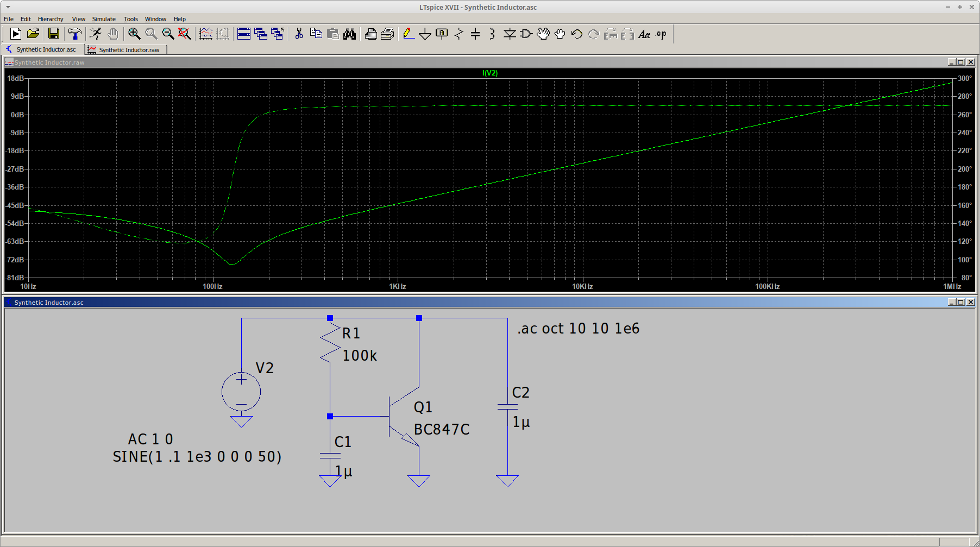Place an Inductor from the toolbar
The width and height of the screenshot is (980, 547).
click(x=492, y=34)
